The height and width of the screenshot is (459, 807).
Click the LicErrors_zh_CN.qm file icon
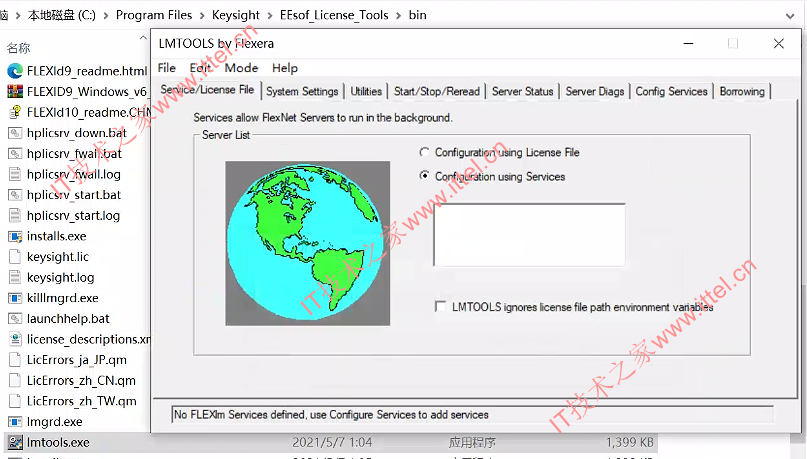point(15,380)
